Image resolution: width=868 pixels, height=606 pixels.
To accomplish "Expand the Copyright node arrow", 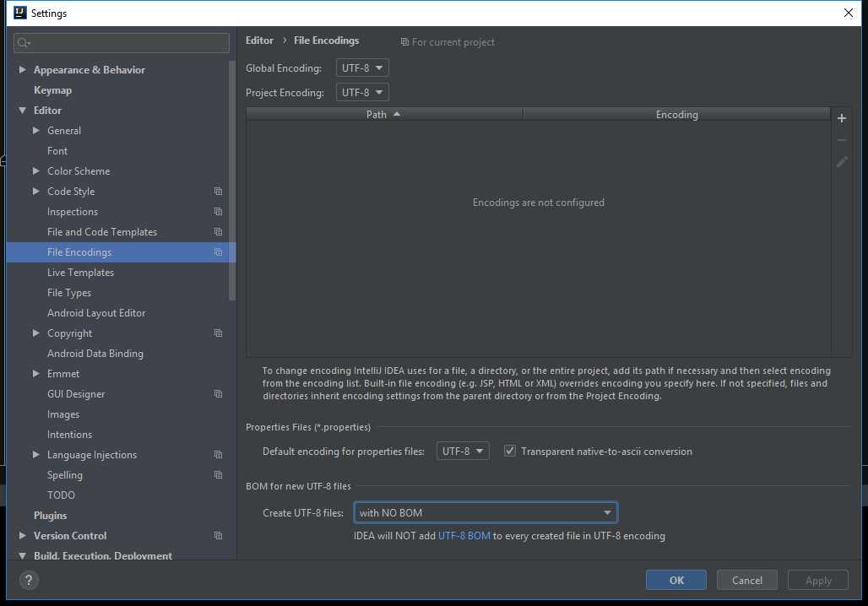I will point(36,333).
